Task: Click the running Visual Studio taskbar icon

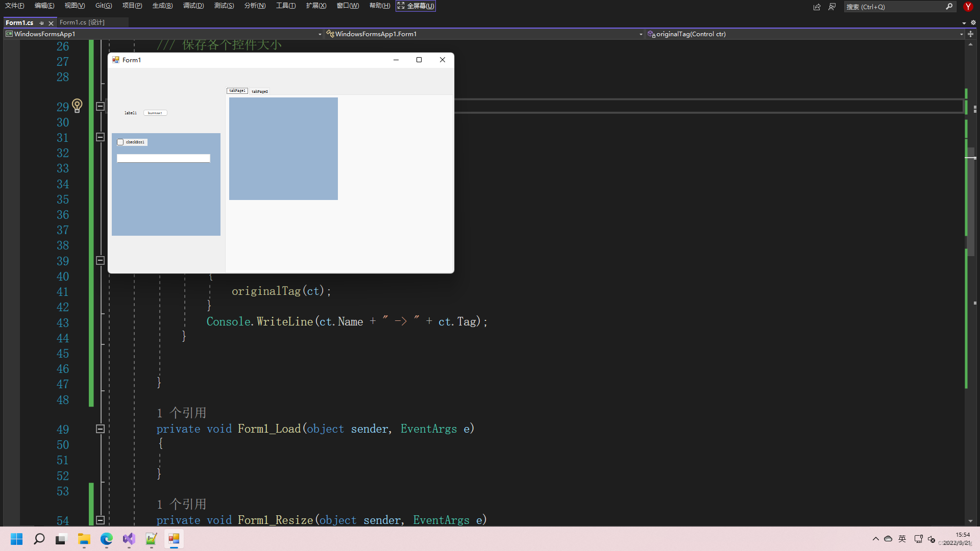Action: (129, 539)
